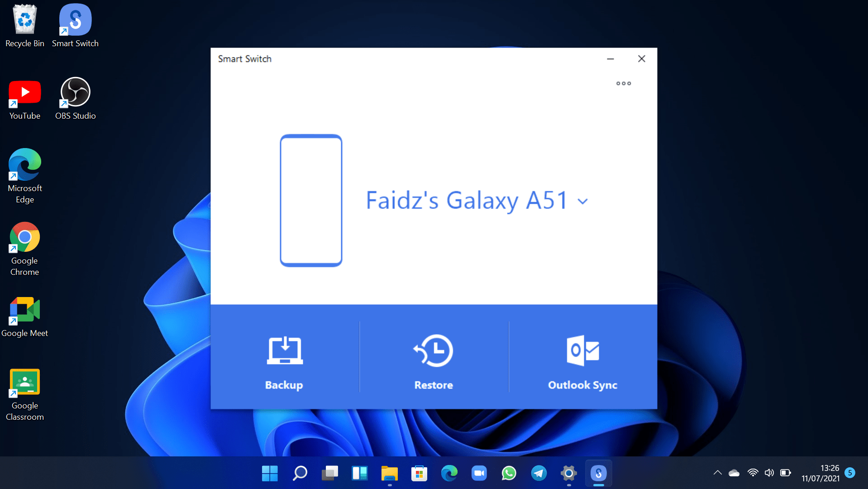868x489 pixels.
Task: Open Zoom from the taskbar
Action: (x=479, y=474)
